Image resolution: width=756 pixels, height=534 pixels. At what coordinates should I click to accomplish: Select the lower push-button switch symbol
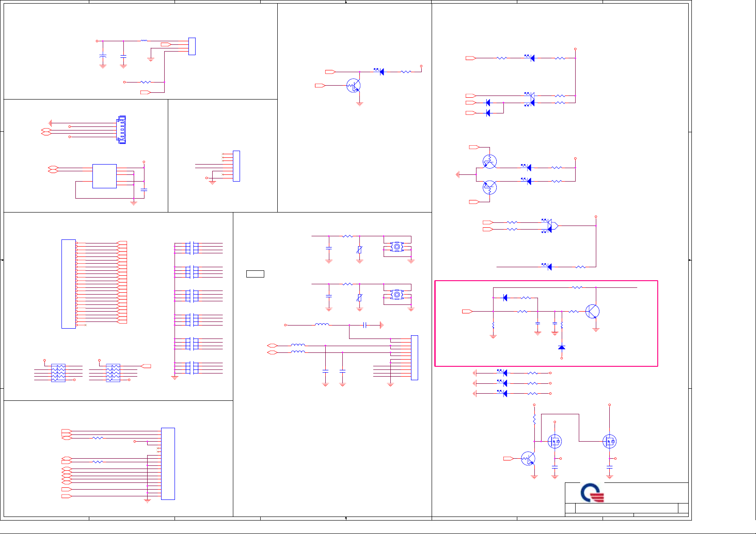click(397, 295)
